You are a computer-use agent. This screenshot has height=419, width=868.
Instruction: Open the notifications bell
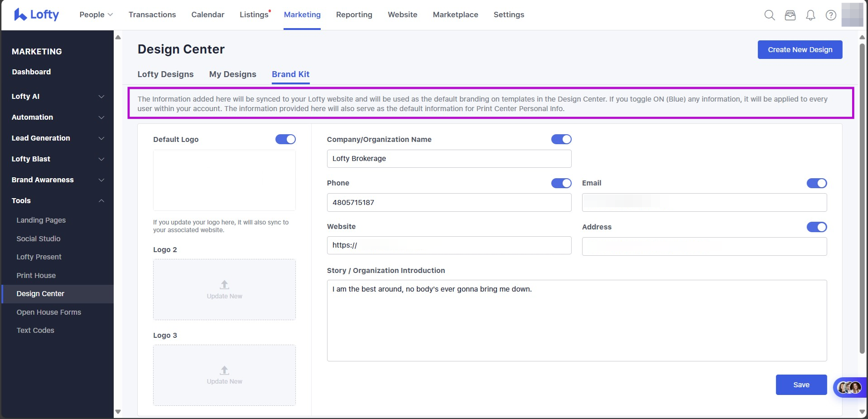pos(810,15)
